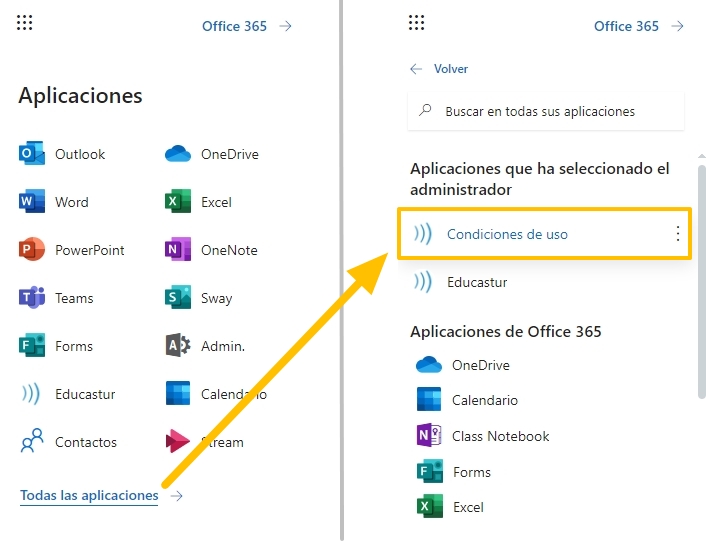Click the Outlook app icon

32,153
